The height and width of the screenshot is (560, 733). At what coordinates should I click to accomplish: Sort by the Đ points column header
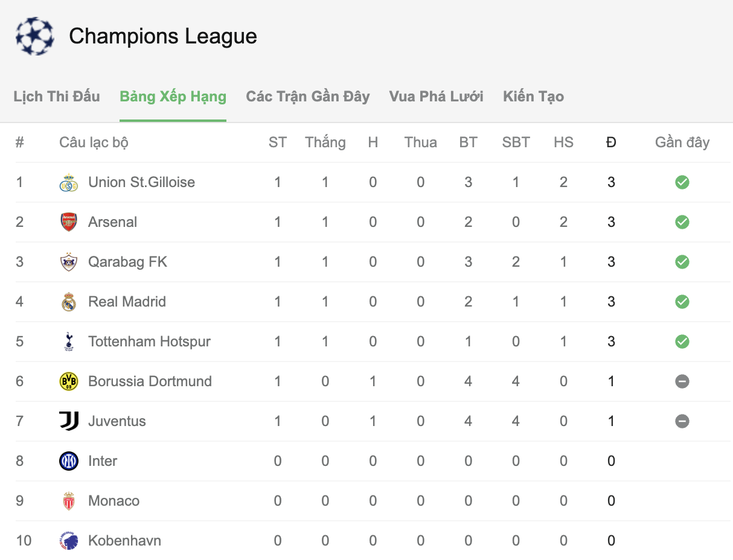pos(611,142)
